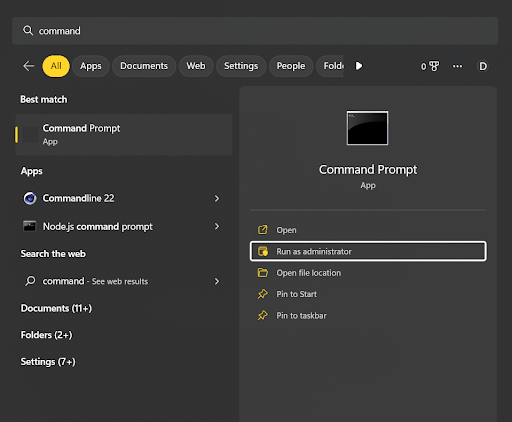Expand web results chevron for command

[217, 281]
